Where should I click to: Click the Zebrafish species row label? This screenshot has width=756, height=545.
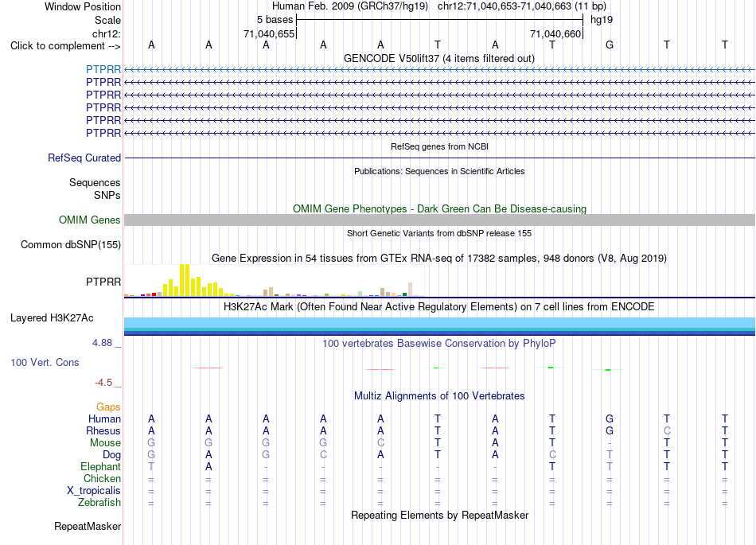[99, 502]
